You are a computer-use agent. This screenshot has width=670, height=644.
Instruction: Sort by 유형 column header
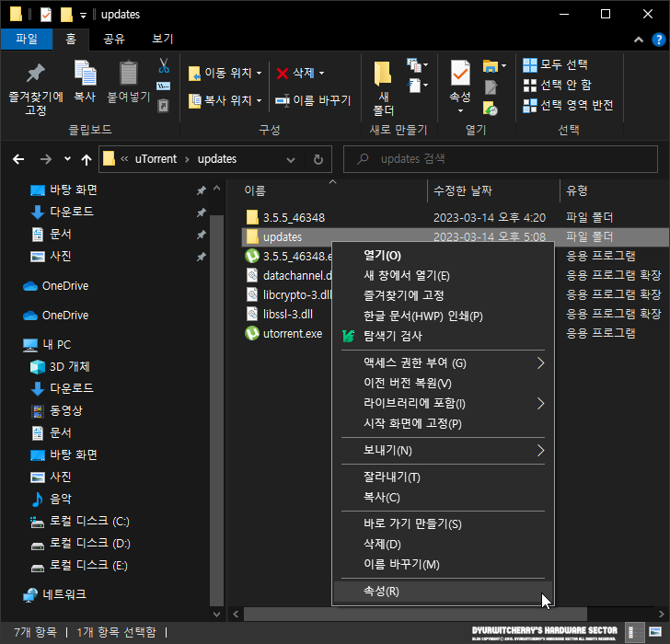click(577, 190)
